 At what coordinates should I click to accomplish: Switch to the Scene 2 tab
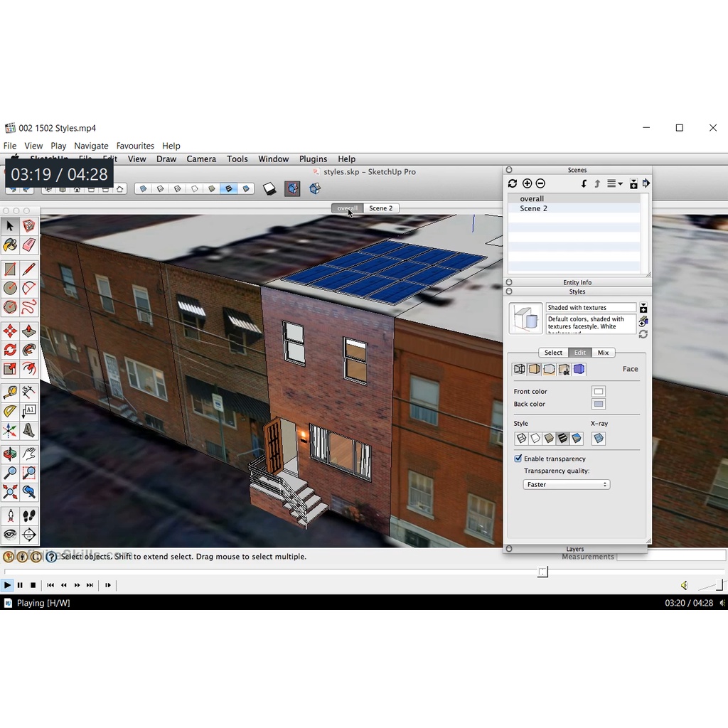[380, 208]
